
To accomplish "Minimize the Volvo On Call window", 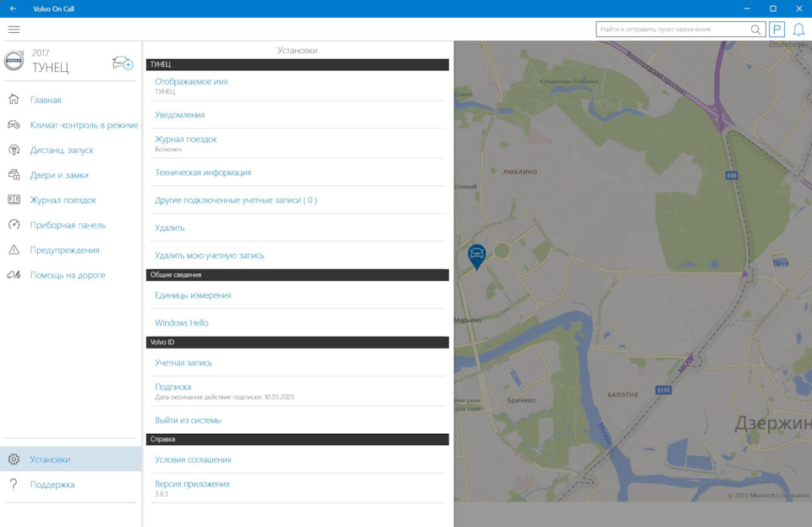I will pos(747,8).
